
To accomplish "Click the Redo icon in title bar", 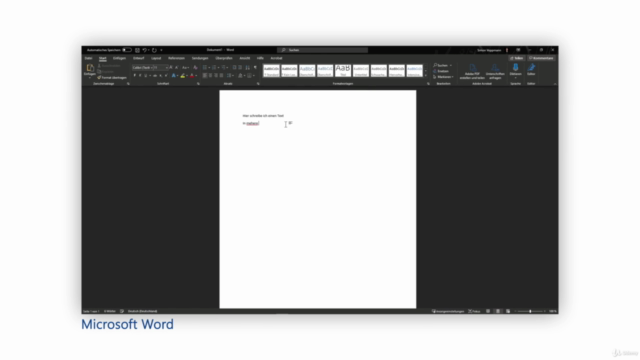I will 154,50.
